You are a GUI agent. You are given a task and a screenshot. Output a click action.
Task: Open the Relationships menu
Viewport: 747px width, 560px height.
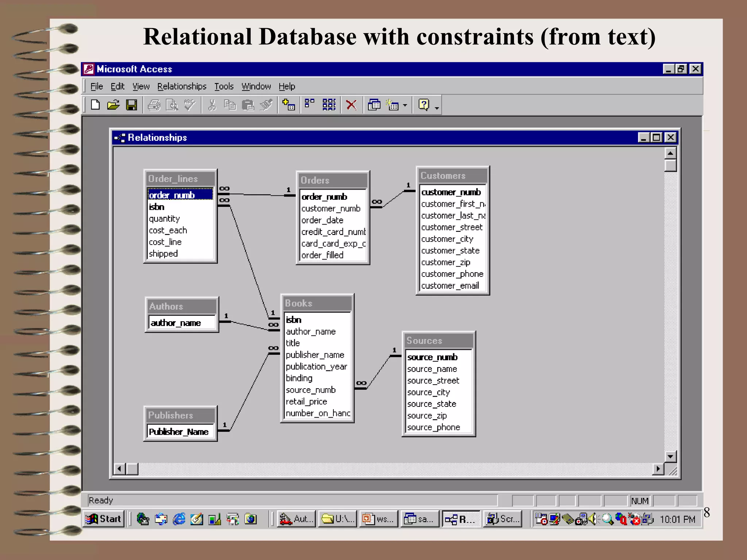click(x=182, y=86)
